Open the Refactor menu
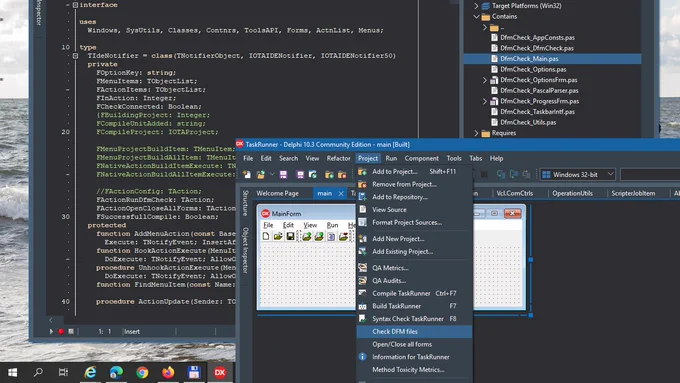 (x=338, y=158)
